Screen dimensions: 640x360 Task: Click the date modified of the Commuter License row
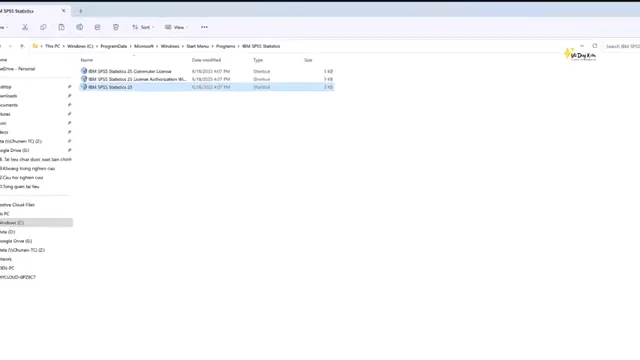click(211, 71)
